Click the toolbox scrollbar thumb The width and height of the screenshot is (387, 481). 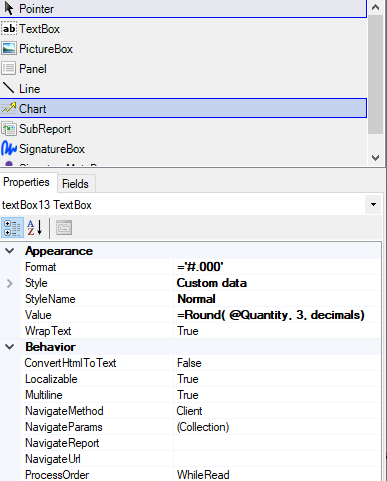pyautogui.click(x=375, y=74)
